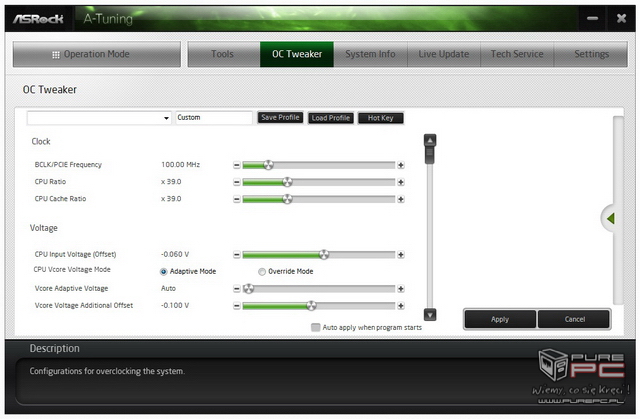The height and width of the screenshot is (419, 640).
Task: Click the CPU Cache Ratio slider handle
Action: point(287,199)
